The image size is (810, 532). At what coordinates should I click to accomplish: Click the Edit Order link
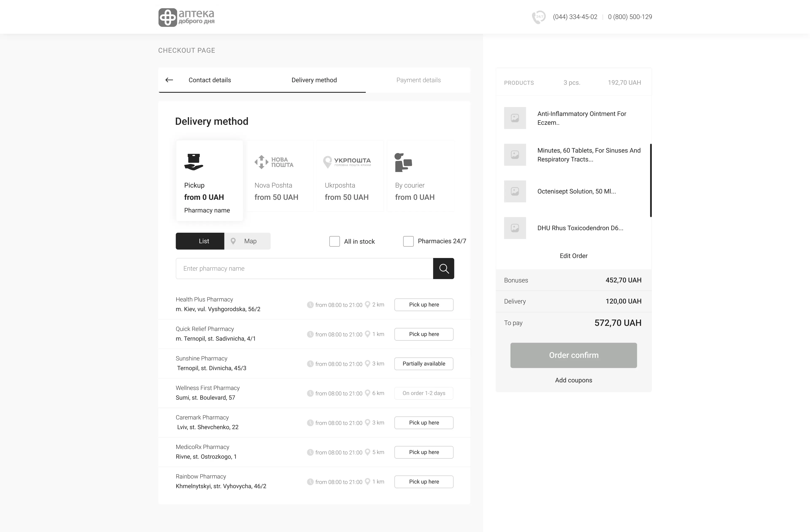[x=574, y=256]
